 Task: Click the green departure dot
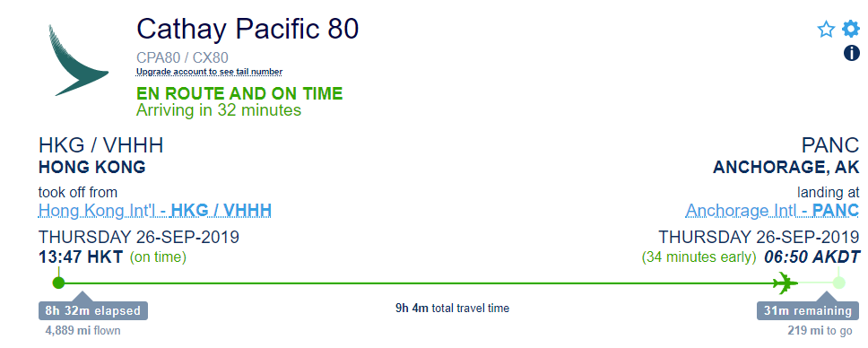coord(58,283)
